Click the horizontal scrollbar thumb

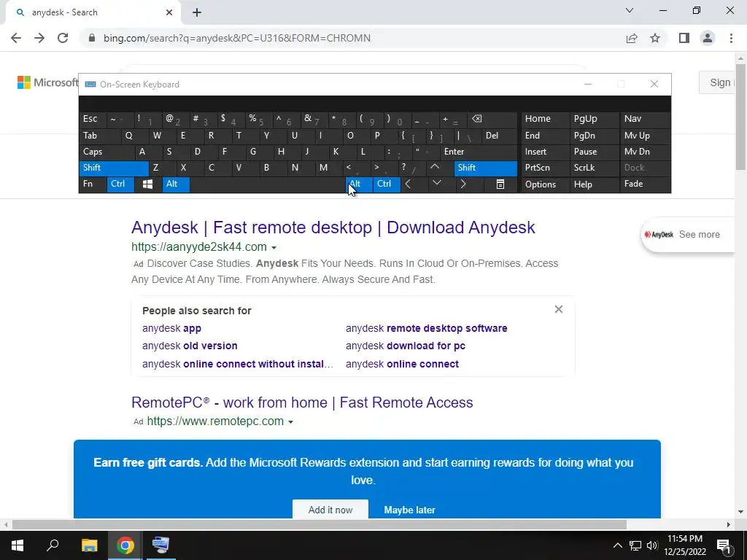(x=320, y=525)
